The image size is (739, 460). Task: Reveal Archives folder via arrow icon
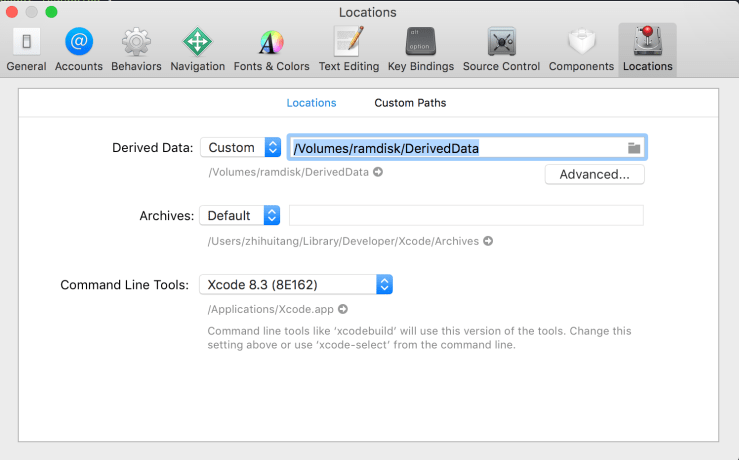pyautogui.click(x=487, y=241)
